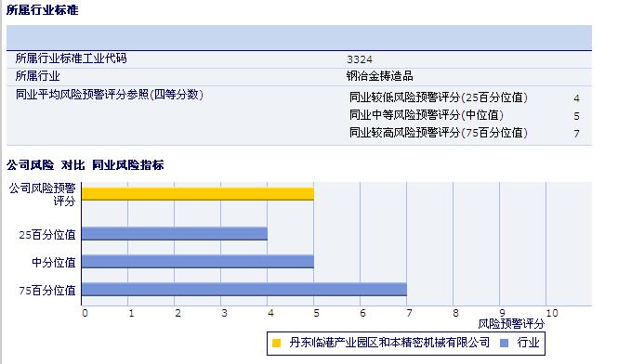Image resolution: width=618 pixels, height=364 pixels.
Task: Select the 中分位值 blue bar
Action: 198,262
